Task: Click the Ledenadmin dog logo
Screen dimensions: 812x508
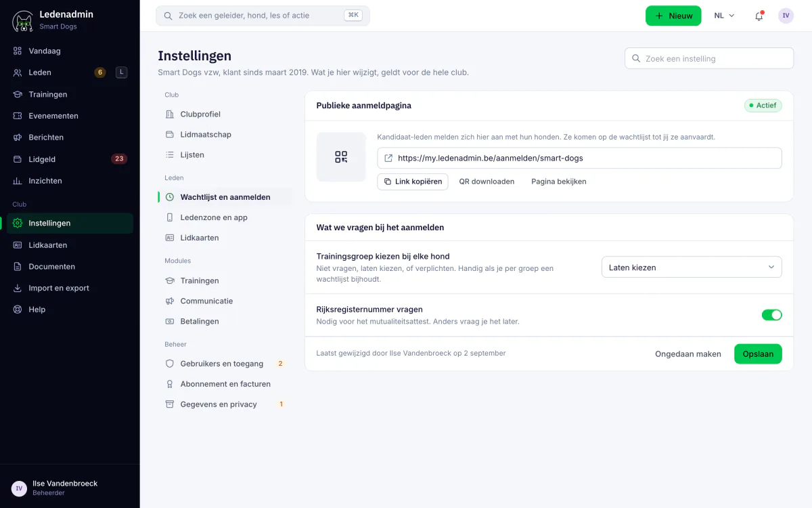Action: pyautogui.click(x=23, y=21)
